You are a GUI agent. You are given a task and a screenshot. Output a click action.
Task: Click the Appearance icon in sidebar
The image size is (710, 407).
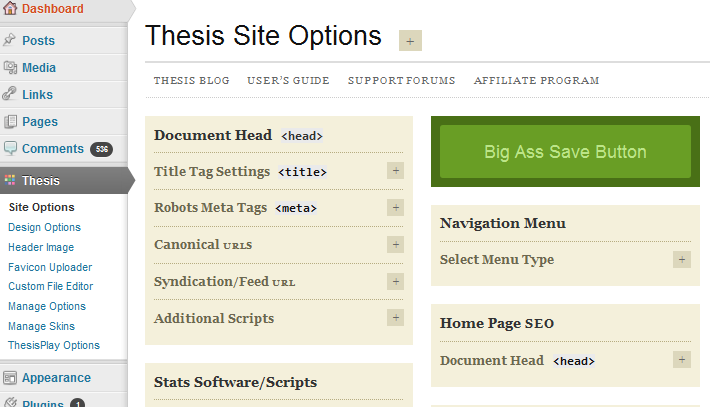[x=10, y=378]
